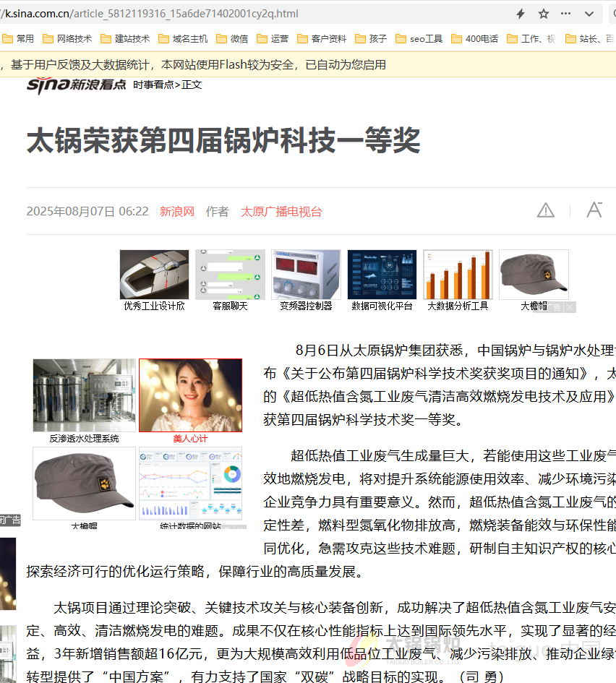Click the 变频器控制器 ad thumbnail
The image size is (616, 683).
pyautogui.click(x=306, y=275)
